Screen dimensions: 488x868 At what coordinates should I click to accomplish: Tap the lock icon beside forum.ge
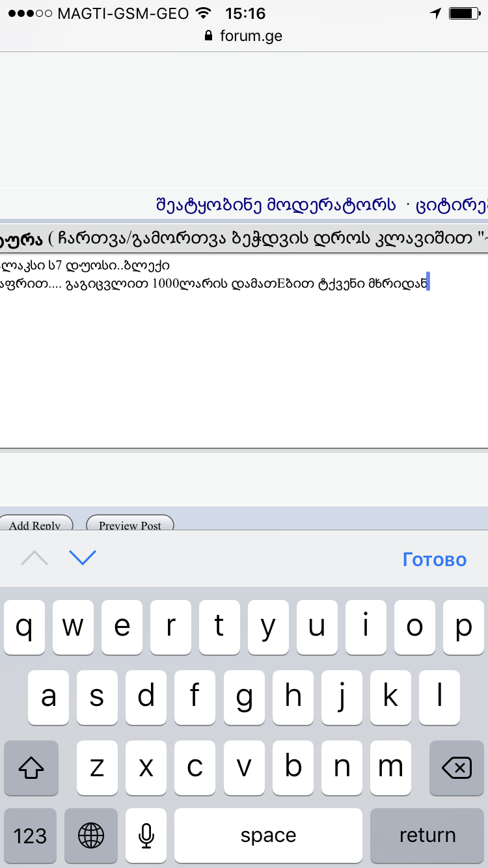(x=208, y=36)
